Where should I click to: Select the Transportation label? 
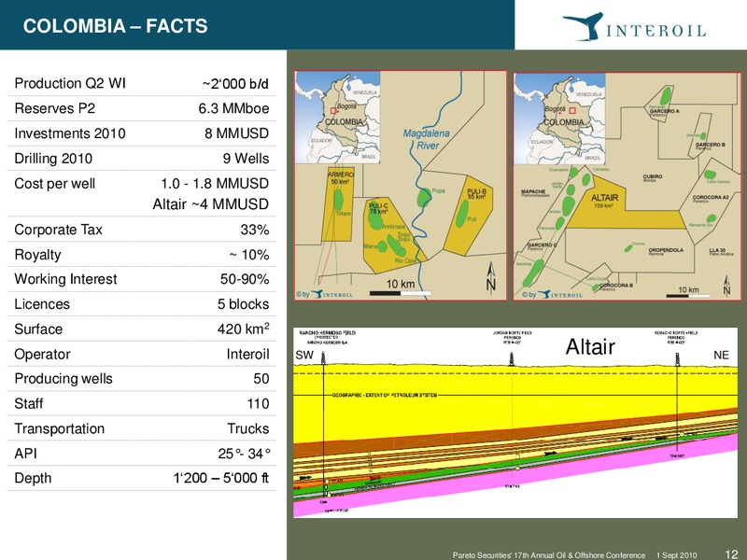[x=60, y=428]
